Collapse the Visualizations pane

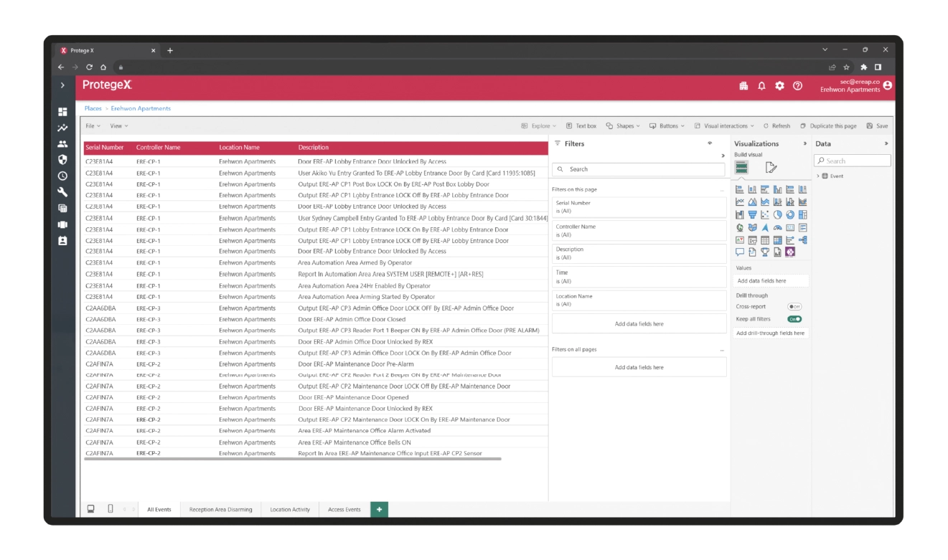804,143
